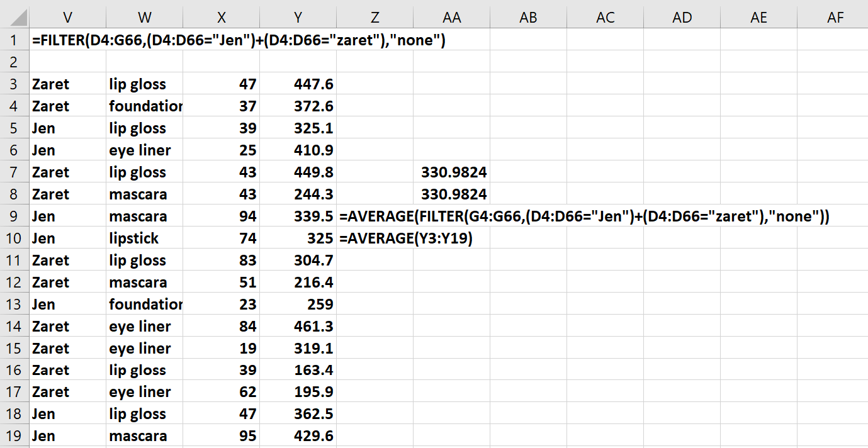
Task: Select cell AA8 with value 330.9824
Action: tap(451, 194)
